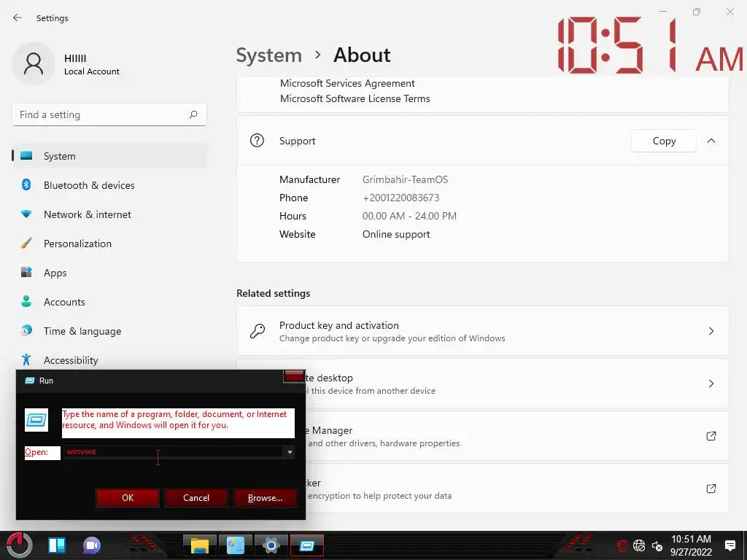Image resolution: width=747 pixels, height=560 pixels.
Task: Close the Run dialog with red button
Action: click(x=294, y=377)
